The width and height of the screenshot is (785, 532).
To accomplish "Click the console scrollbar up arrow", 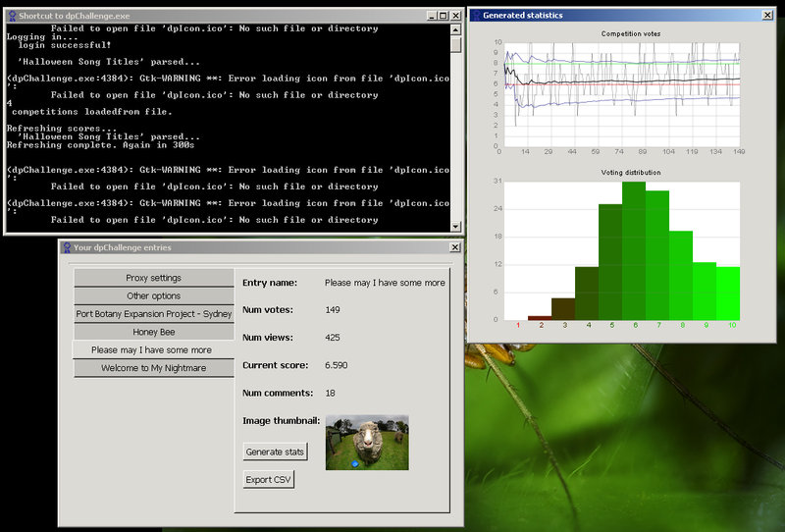I will (455, 29).
